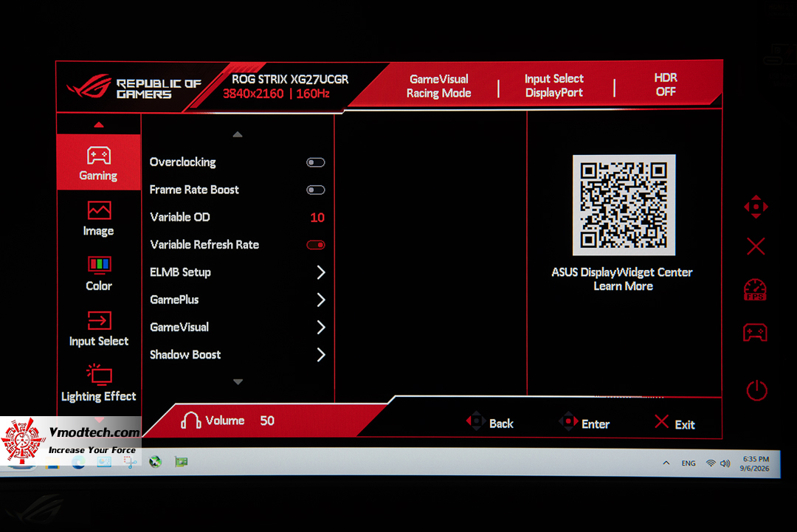Click the red X close shortcut icon
Viewport: 797px width, 532px height.
click(x=756, y=246)
